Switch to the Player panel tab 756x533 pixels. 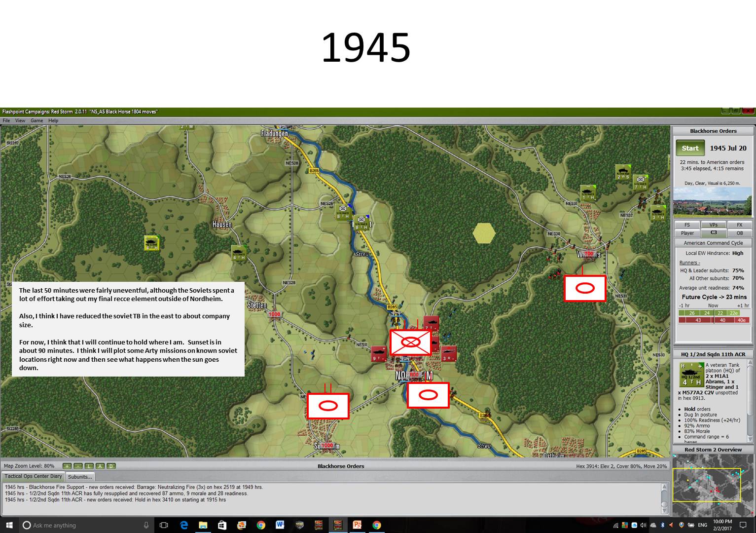click(x=687, y=233)
